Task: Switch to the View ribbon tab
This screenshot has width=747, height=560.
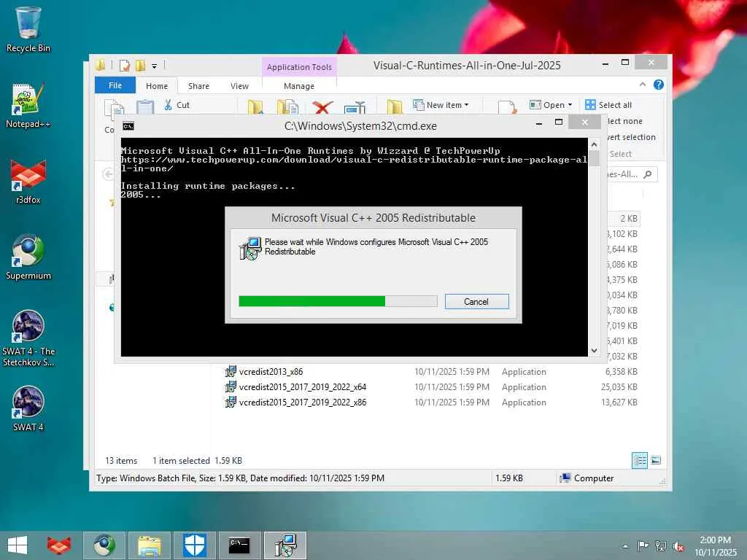Action: [x=239, y=86]
